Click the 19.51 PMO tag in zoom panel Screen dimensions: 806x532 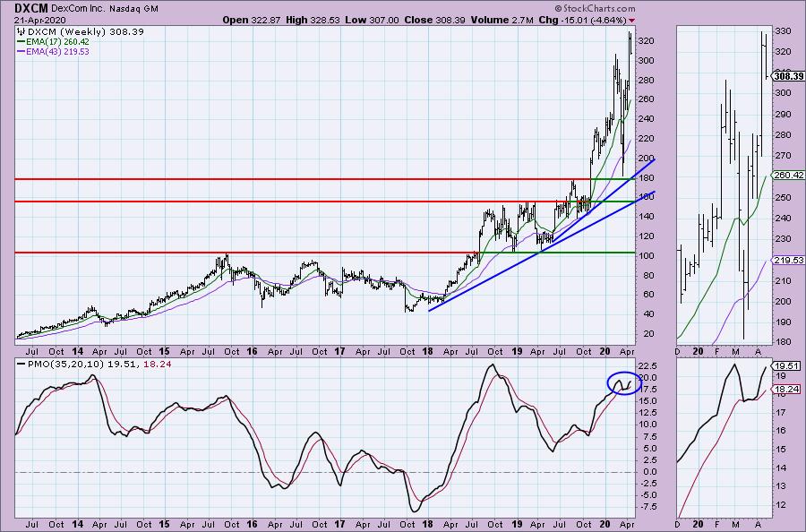pos(787,366)
